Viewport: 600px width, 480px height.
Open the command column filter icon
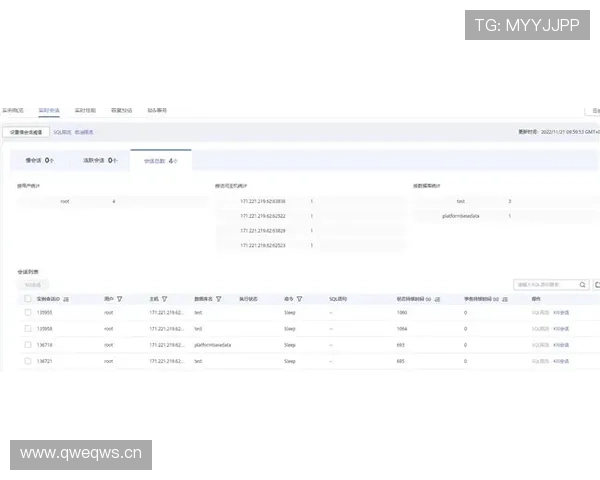point(299,299)
